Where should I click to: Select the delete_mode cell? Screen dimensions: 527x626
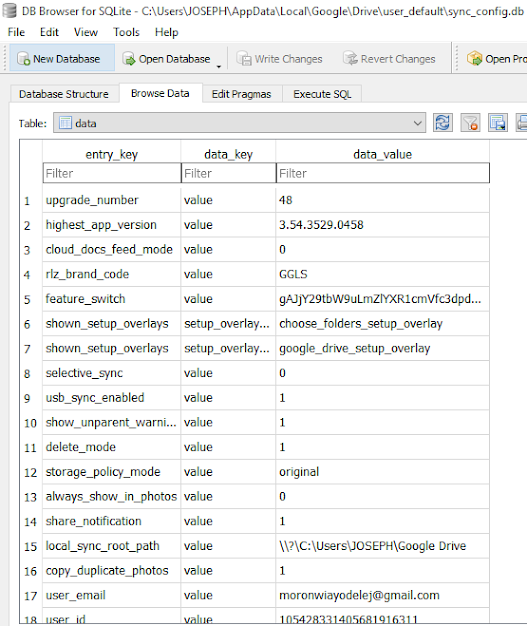click(x=112, y=447)
